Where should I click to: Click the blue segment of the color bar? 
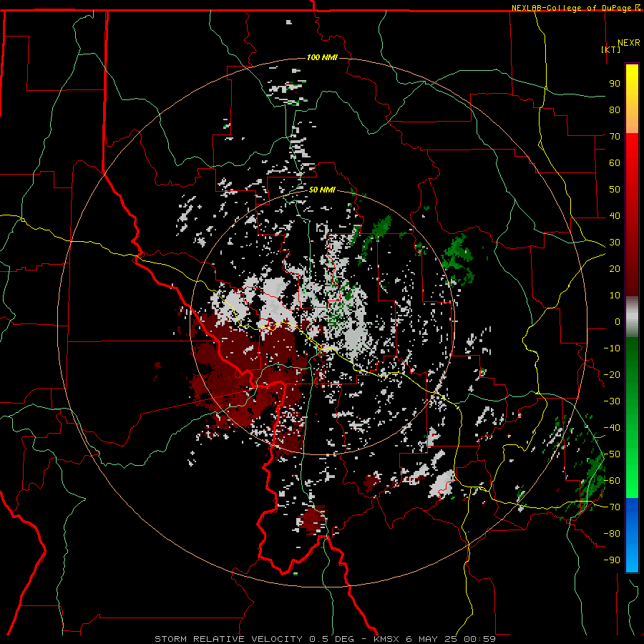[x=632, y=535]
